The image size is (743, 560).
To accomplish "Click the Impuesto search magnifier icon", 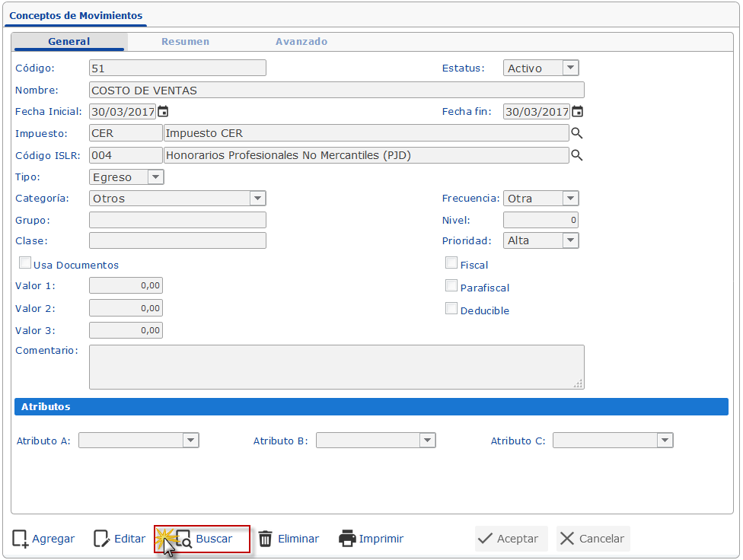I will pyautogui.click(x=577, y=133).
